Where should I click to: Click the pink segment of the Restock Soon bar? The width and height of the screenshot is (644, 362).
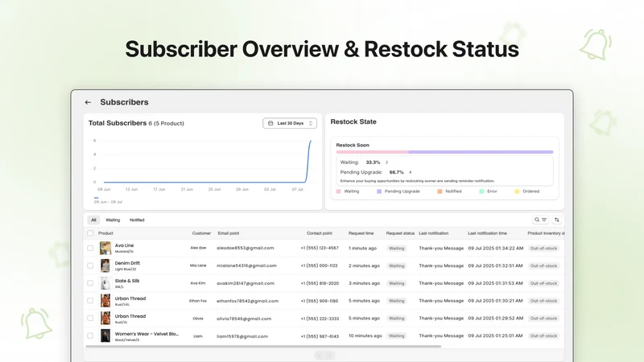(373, 152)
